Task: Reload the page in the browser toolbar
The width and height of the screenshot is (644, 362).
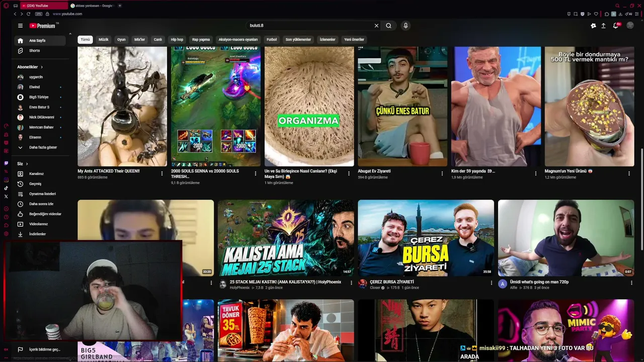Action: (x=29, y=14)
